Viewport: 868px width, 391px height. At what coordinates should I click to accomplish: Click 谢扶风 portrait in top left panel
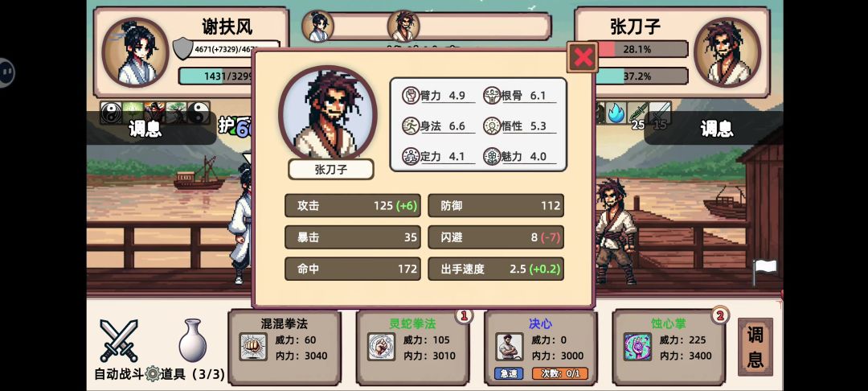[135, 52]
